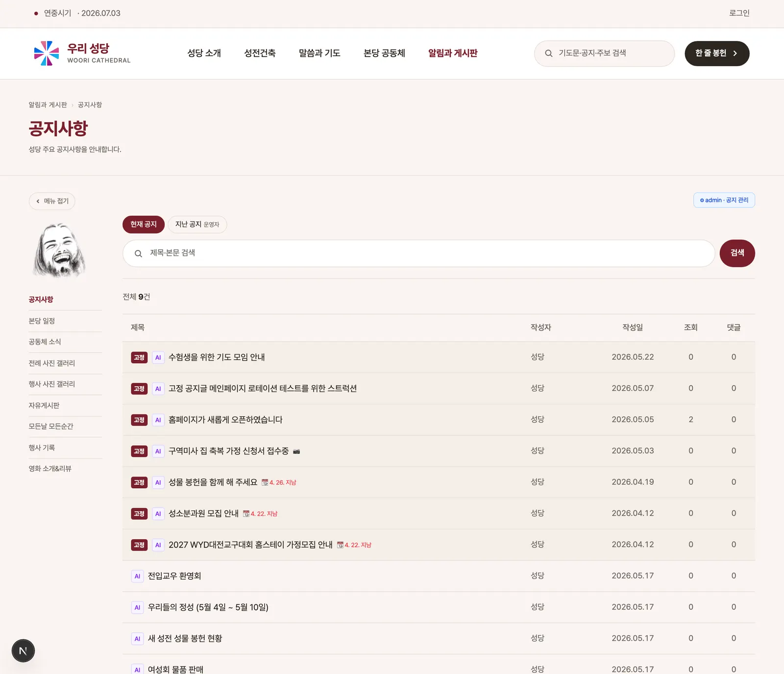Select 공동체 소식 in sidebar
This screenshot has height=674, width=784.
point(45,342)
